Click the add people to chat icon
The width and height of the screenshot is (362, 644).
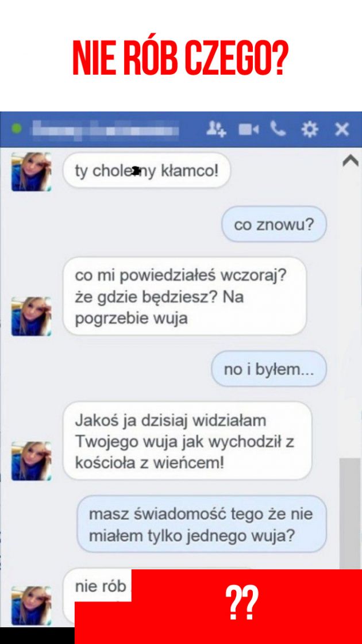tap(216, 129)
